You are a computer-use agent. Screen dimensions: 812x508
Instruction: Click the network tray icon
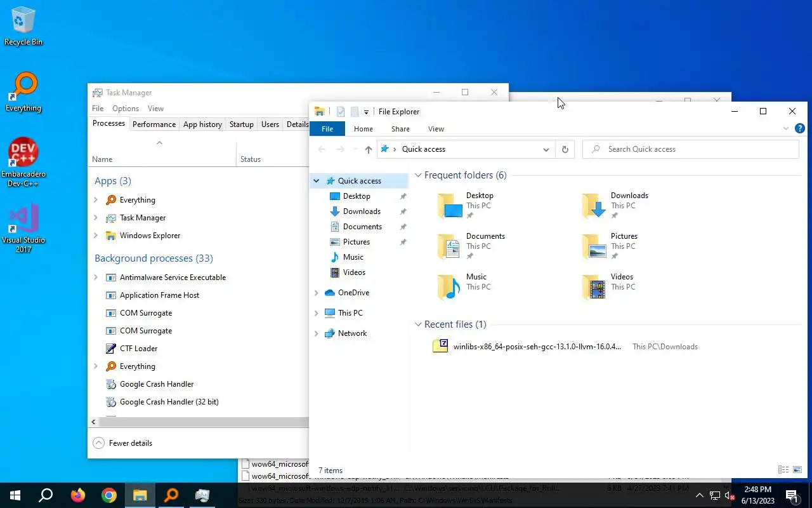pyautogui.click(x=714, y=495)
